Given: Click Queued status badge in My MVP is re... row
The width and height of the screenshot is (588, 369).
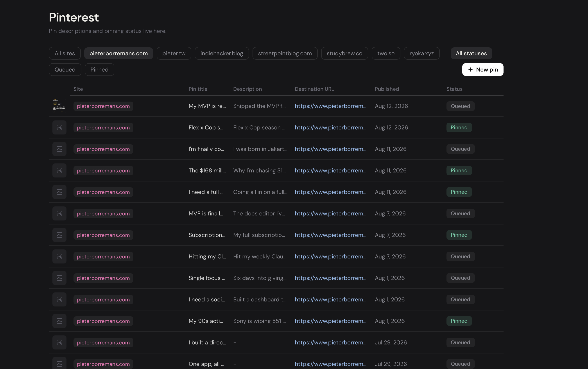Looking at the screenshot, I should [x=460, y=106].
